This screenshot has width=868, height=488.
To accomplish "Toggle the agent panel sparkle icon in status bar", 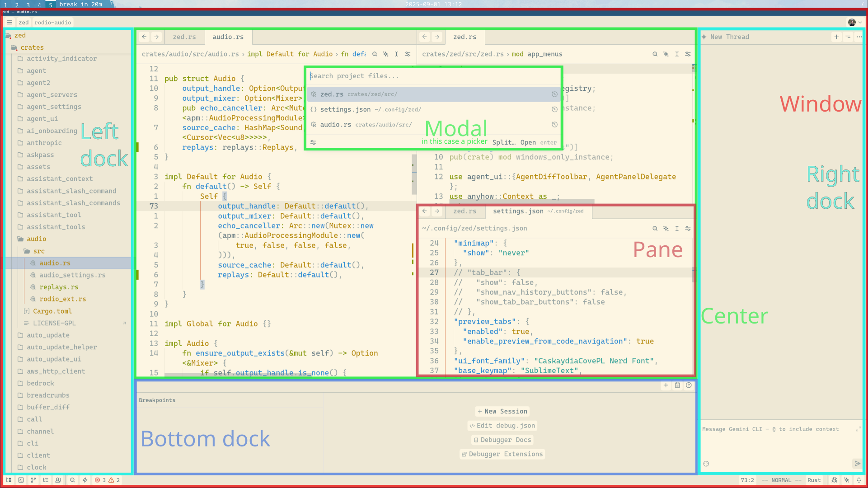I will (846, 480).
